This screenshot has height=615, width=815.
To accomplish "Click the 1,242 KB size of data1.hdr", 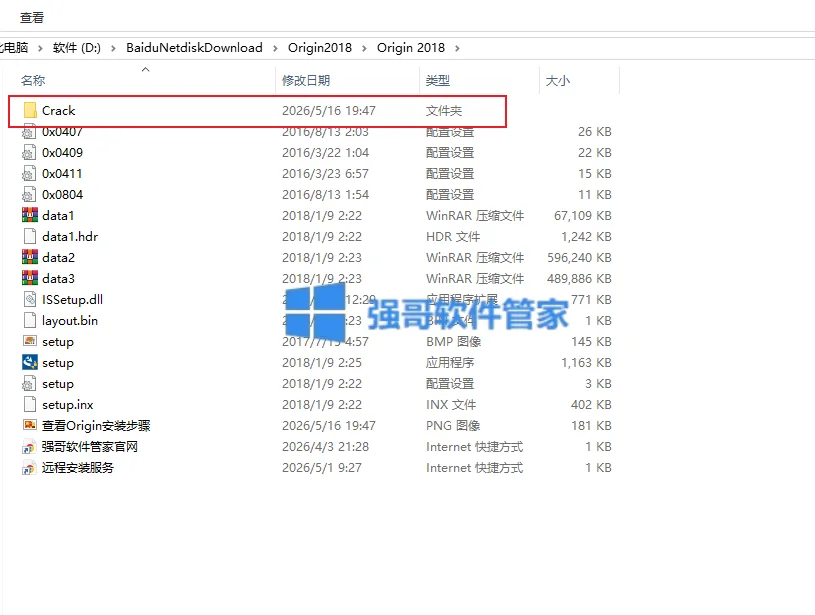I will click(x=586, y=237).
